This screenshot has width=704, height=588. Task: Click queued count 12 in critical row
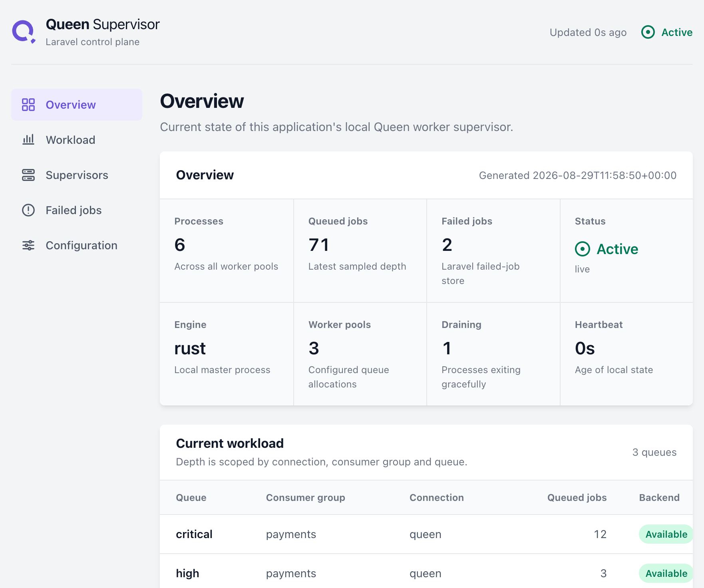point(600,534)
